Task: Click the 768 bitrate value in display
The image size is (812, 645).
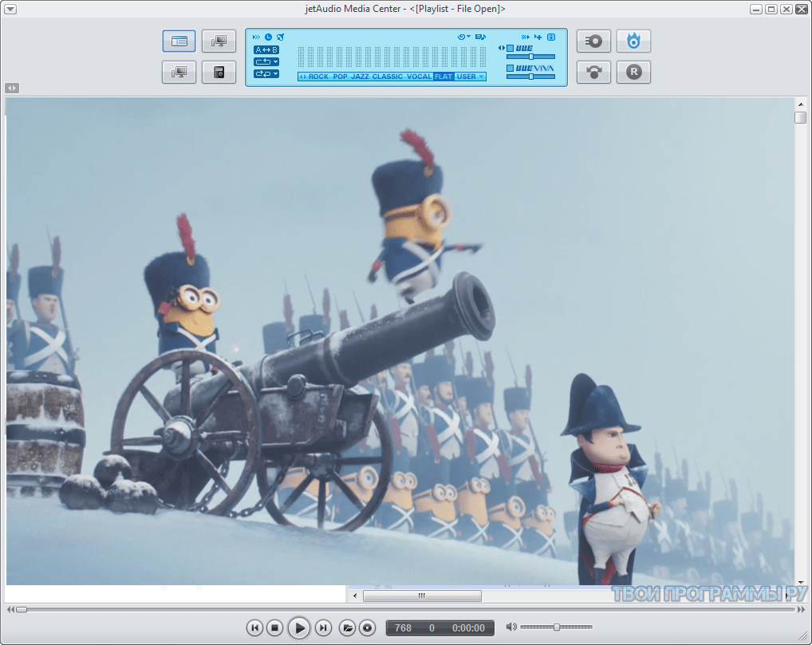Action: (x=403, y=628)
